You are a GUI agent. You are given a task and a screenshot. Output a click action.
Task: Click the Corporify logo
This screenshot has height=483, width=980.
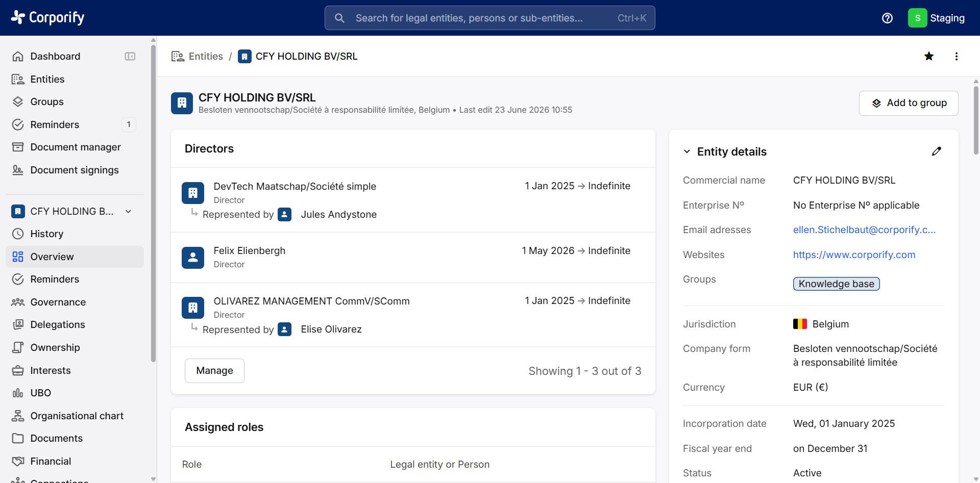click(48, 17)
